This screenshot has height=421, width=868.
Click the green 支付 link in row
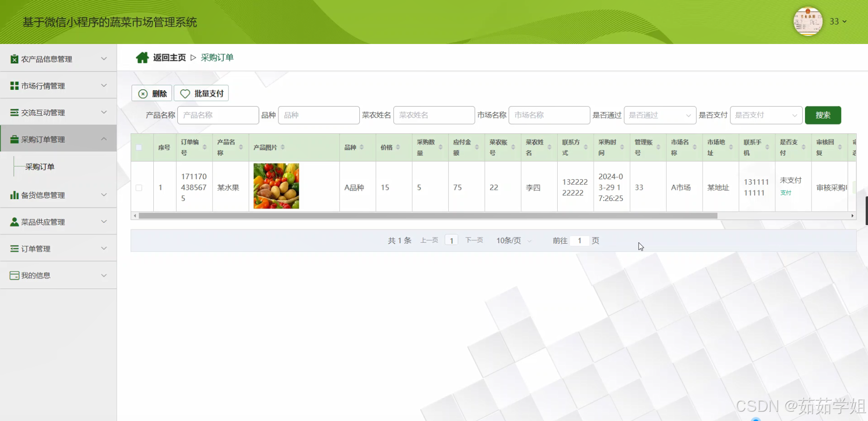pyautogui.click(x=786, y=193)
